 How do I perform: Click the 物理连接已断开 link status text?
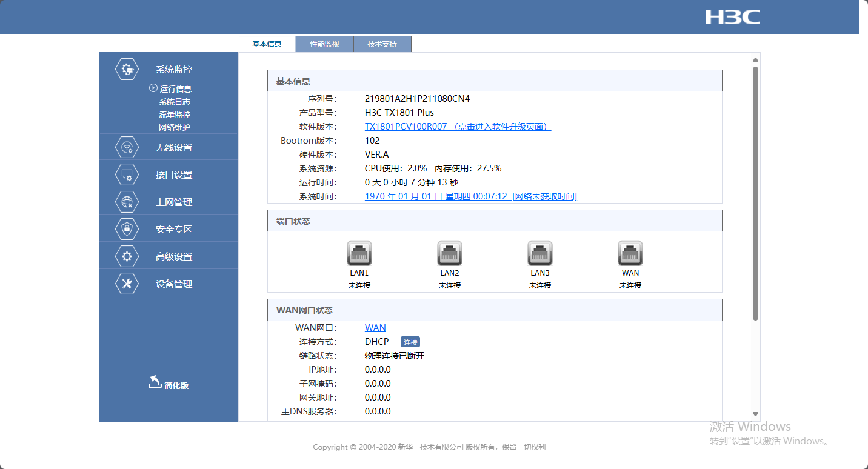pos(395,356)
